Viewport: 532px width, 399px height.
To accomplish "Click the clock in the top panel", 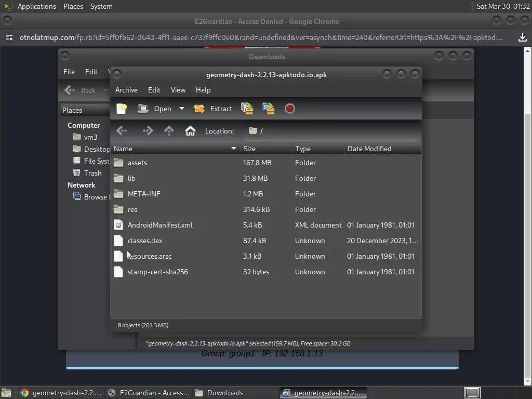I will [x=503, y=6].
